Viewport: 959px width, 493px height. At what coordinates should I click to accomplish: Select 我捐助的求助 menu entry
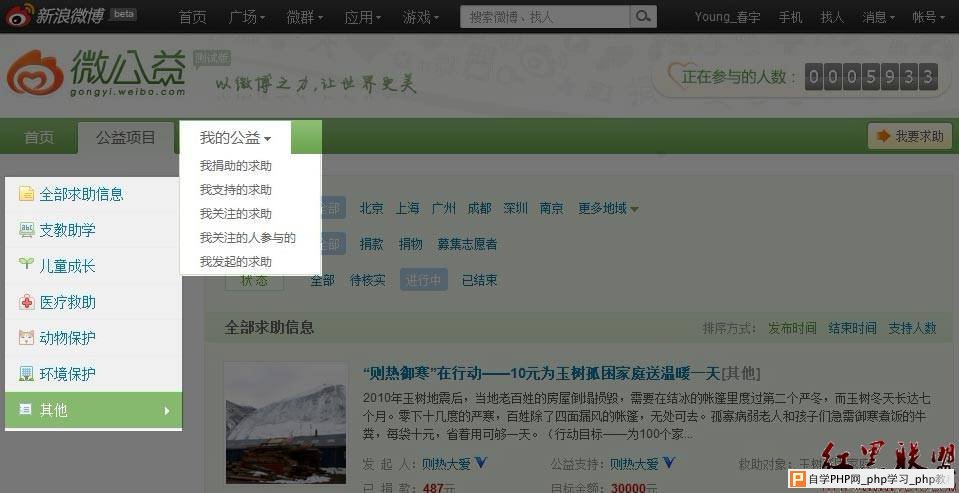[235, 166]
